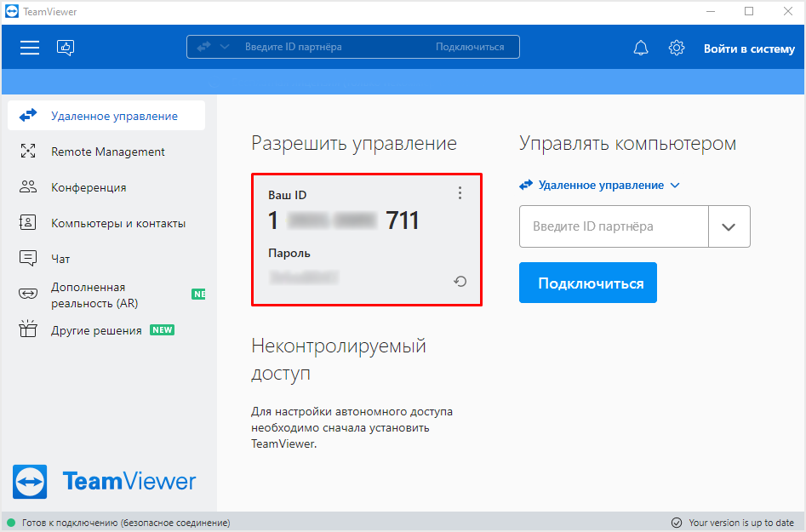Maximize the TeamViewer window
806x532 pixels.
749,11
